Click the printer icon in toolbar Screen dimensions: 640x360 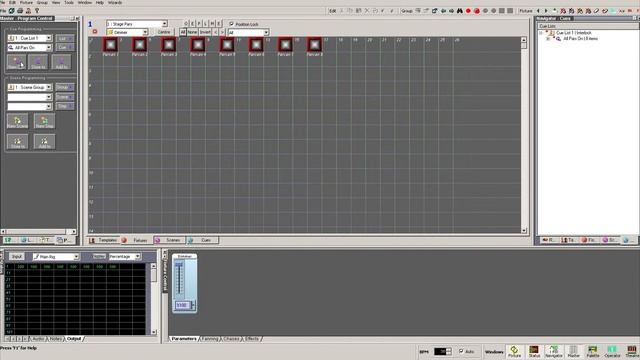click(x=20, y=11)
